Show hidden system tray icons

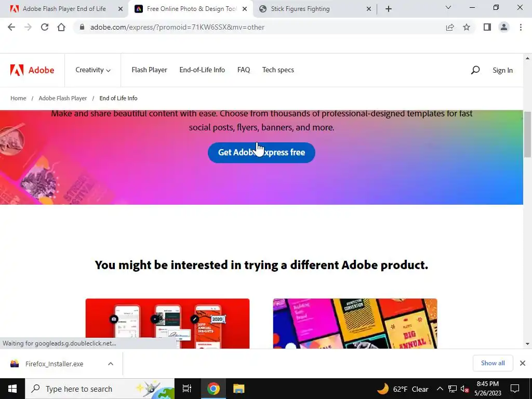440,389
